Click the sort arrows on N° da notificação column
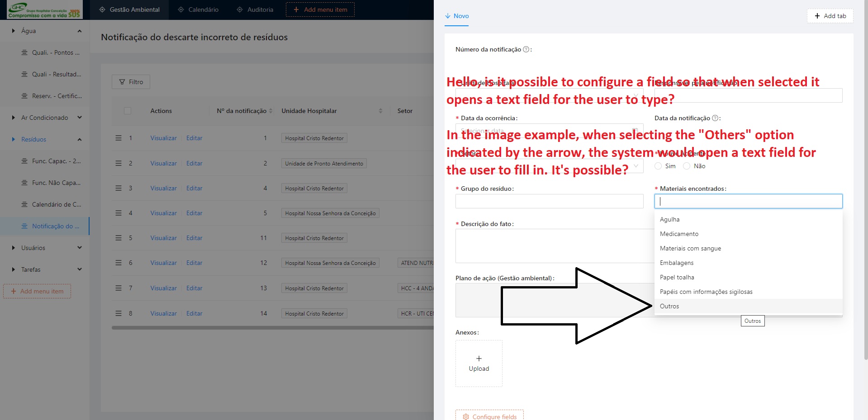 pos(270,111)
